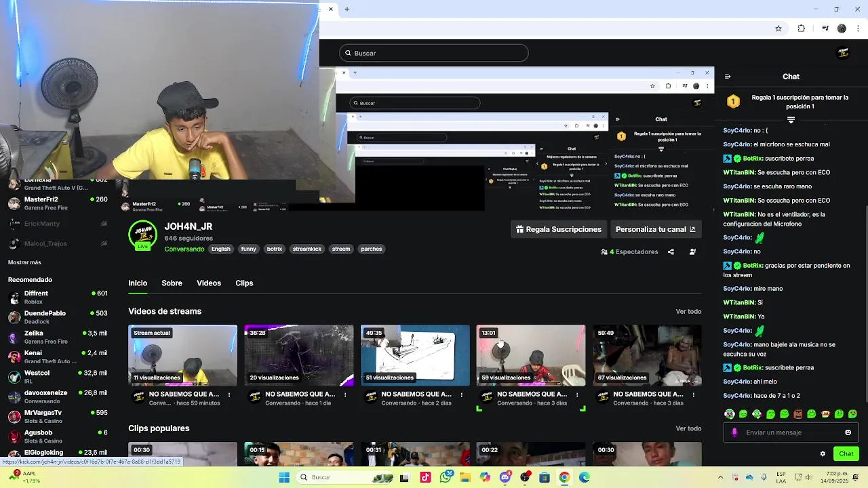Click the 4 Espectadores viewer count
This screenshot has width=868, height=488.
click(x=629, y=251)
